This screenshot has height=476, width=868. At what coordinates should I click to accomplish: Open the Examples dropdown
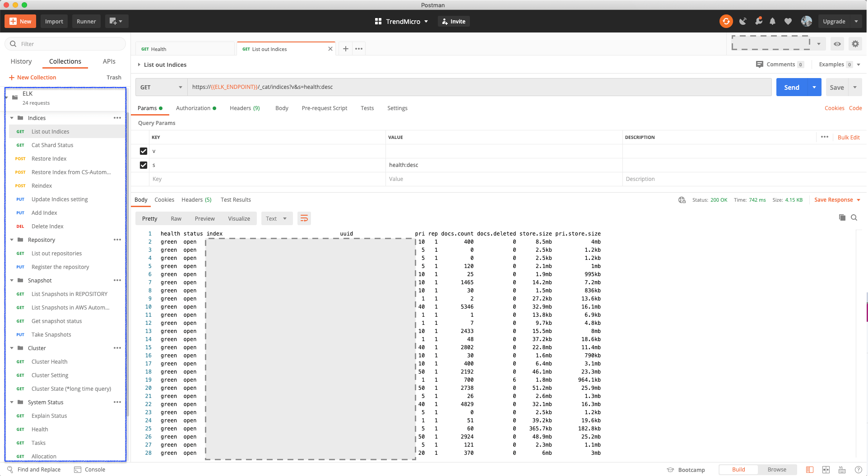click(x=840, y=65)
